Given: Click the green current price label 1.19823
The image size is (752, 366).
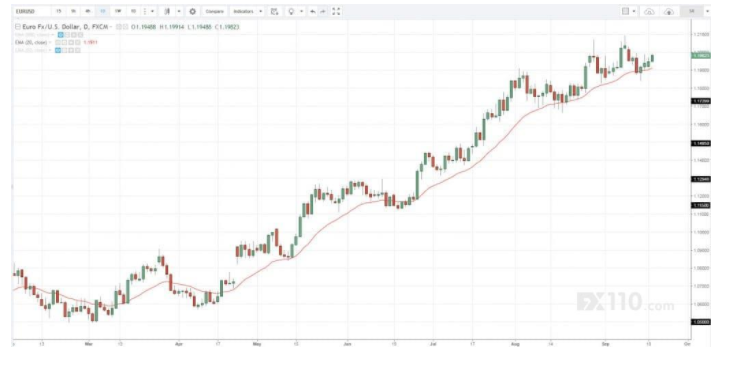Looking at the screenshot, I should [x=701, y=56].
